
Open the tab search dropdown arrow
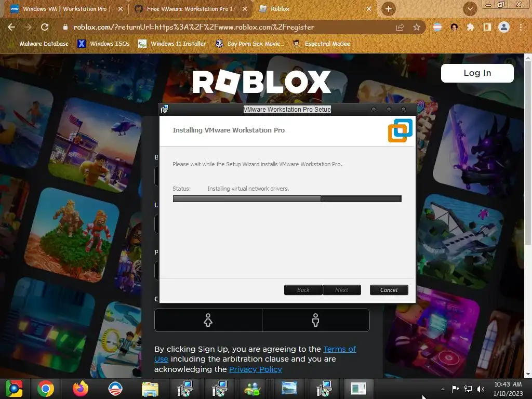point(470,9)
